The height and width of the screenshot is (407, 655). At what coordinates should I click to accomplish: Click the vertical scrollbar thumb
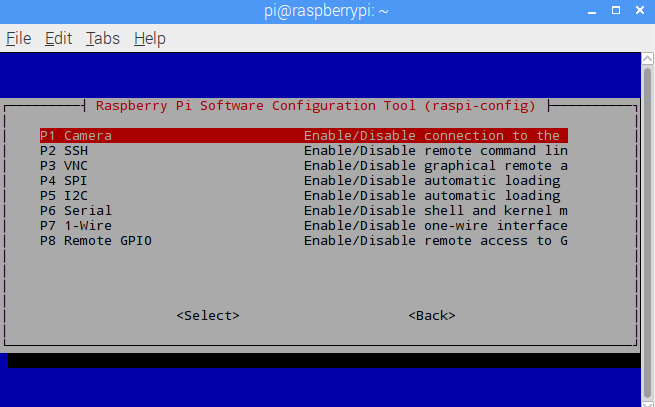point(647,232)
